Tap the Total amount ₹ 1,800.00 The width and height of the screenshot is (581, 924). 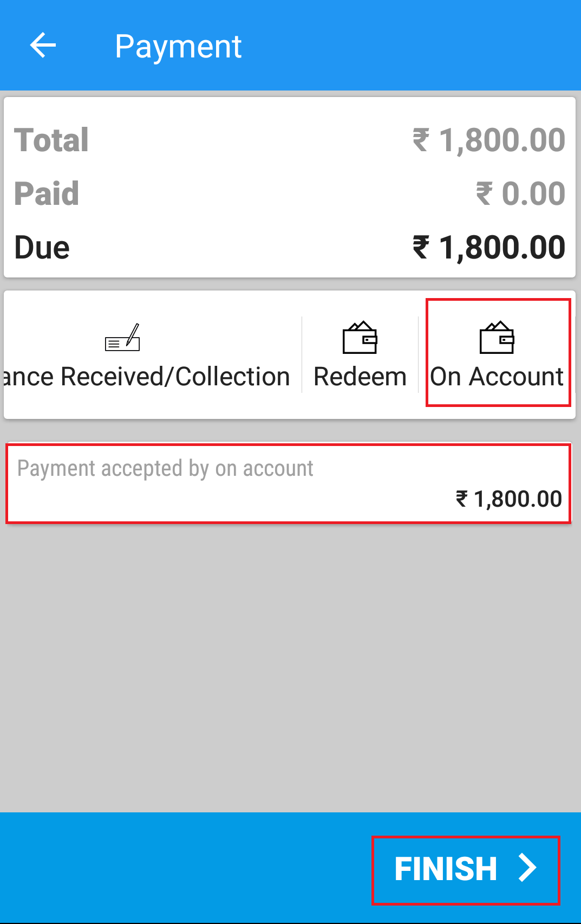(488, 140)
